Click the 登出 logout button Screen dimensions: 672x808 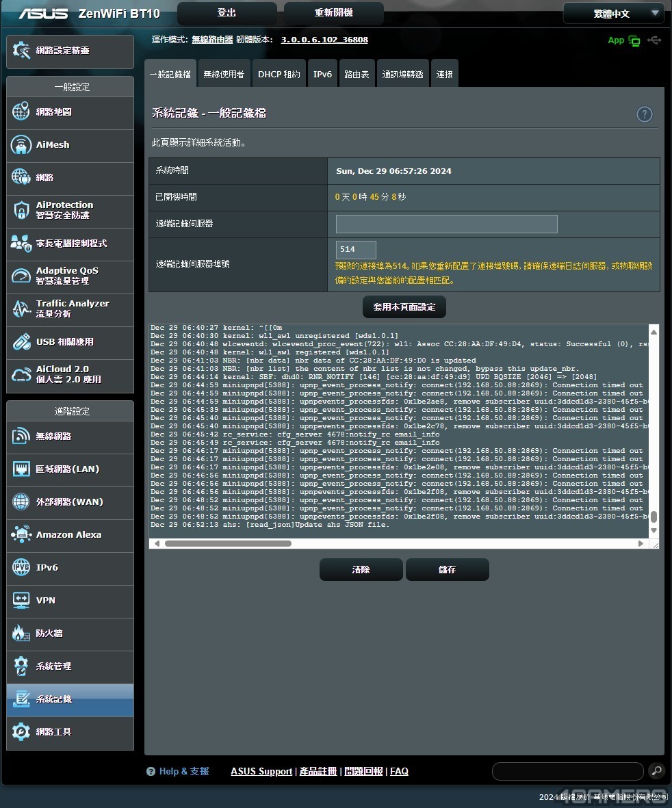(x=227, y=13)
